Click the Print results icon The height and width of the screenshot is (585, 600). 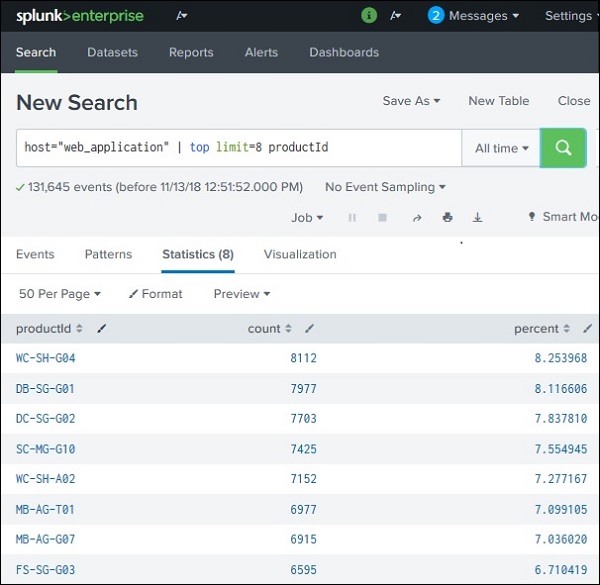coord(447,217)
